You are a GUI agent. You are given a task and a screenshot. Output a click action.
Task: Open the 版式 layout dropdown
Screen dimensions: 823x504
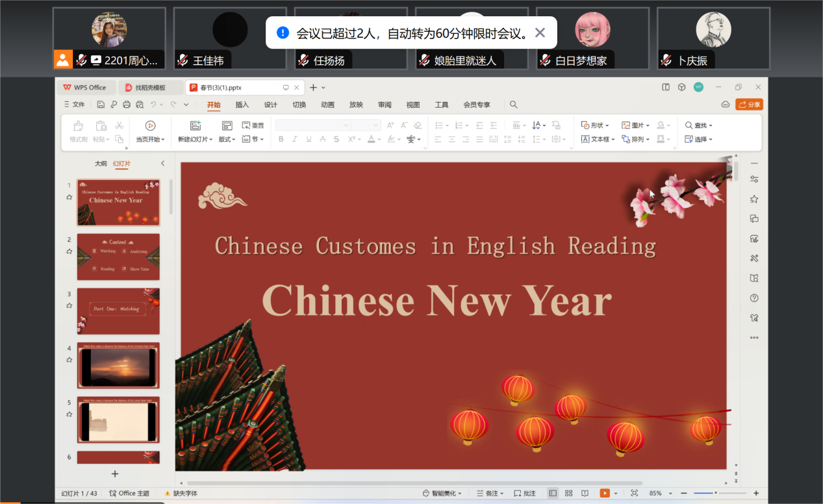(227, 139)
